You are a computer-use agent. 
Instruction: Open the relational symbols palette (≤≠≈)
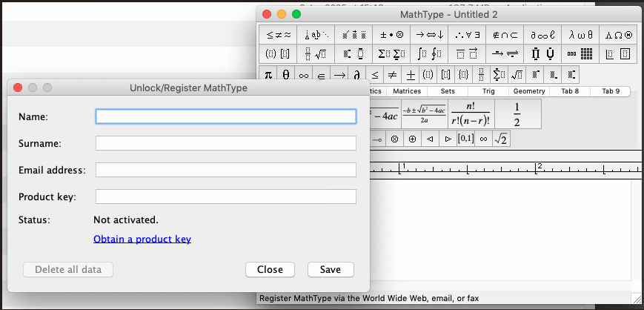pyautogui.click(x=278, y=35)
